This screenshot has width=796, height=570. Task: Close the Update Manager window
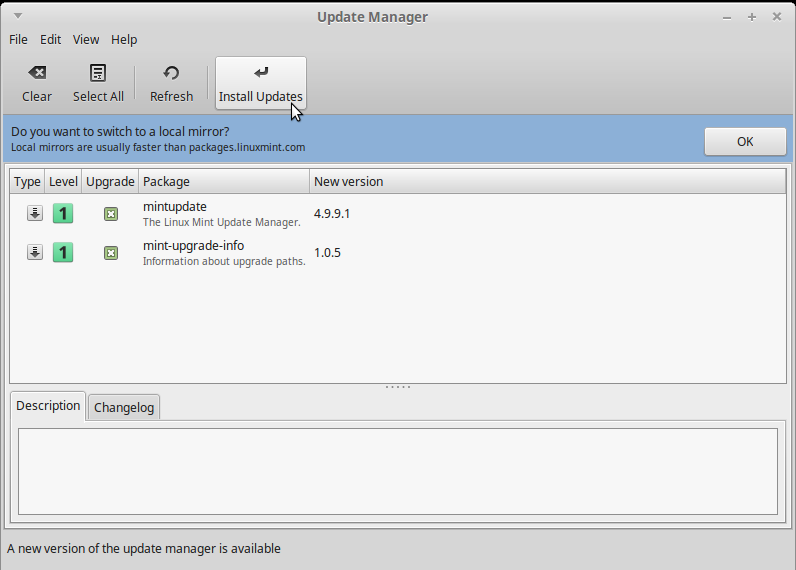pos(777,17)
